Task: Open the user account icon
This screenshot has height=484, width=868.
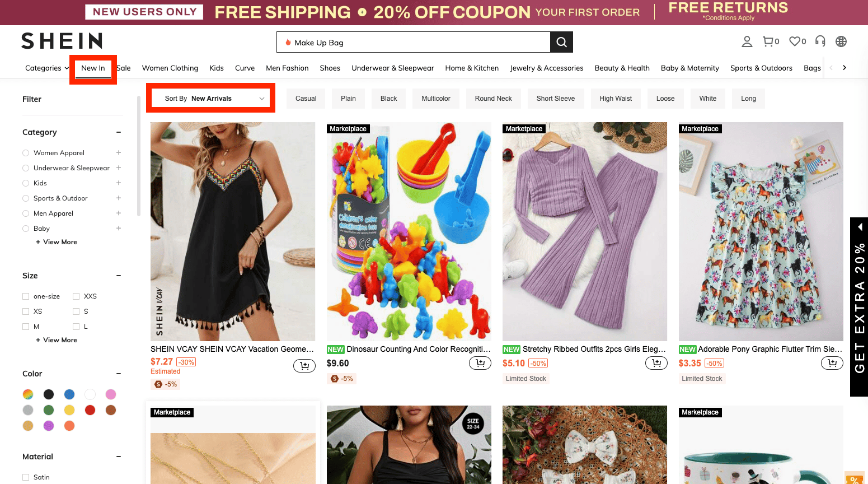Action: (747, 41)
